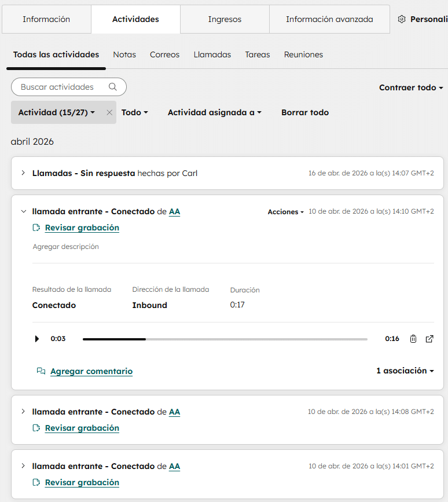Select the Llamadas activity tab
The height and width of the screenshot is (502, 448).
212,54
